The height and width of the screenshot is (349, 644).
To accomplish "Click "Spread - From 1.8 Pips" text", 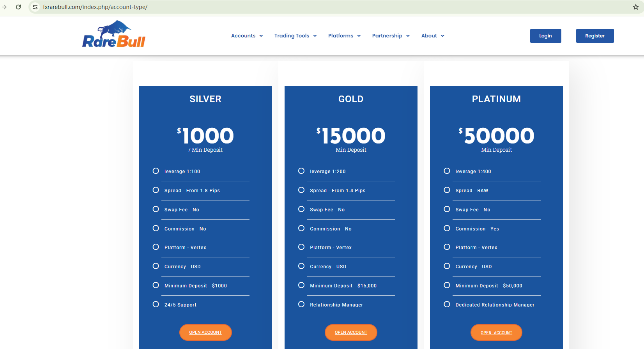I will 192,191.
